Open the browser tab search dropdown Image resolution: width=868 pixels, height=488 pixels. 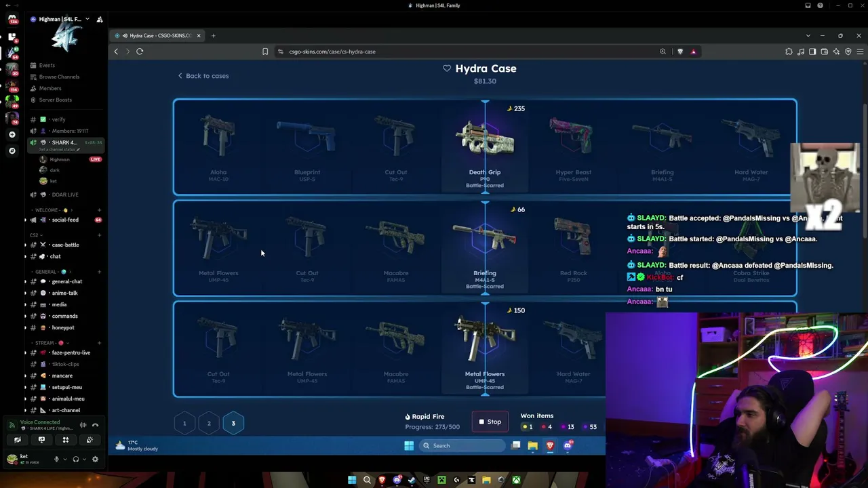[x=808, y=35]
